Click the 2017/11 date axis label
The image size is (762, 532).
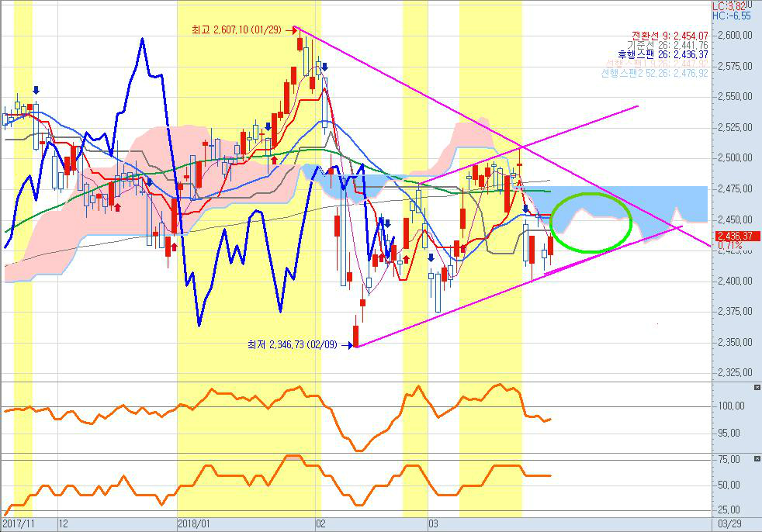pyautogui.click(x=19, y=523)
